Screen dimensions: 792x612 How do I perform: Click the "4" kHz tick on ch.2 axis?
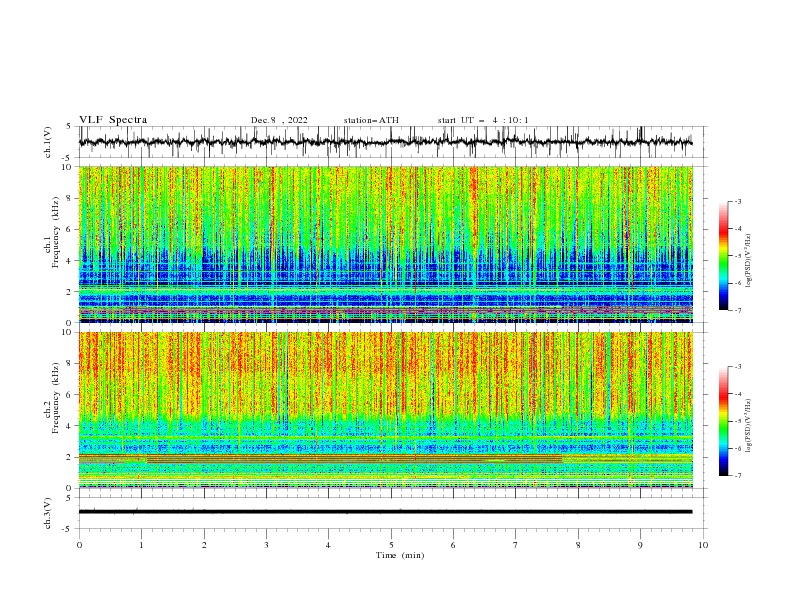click(70, 426)
